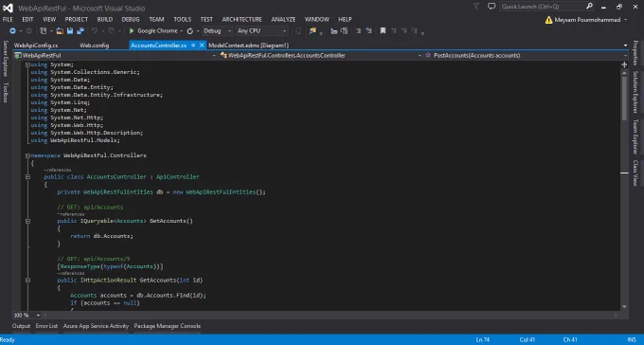644x345 pixels.
Task: Open the Toolbox side panel
Action: point(6,92)
